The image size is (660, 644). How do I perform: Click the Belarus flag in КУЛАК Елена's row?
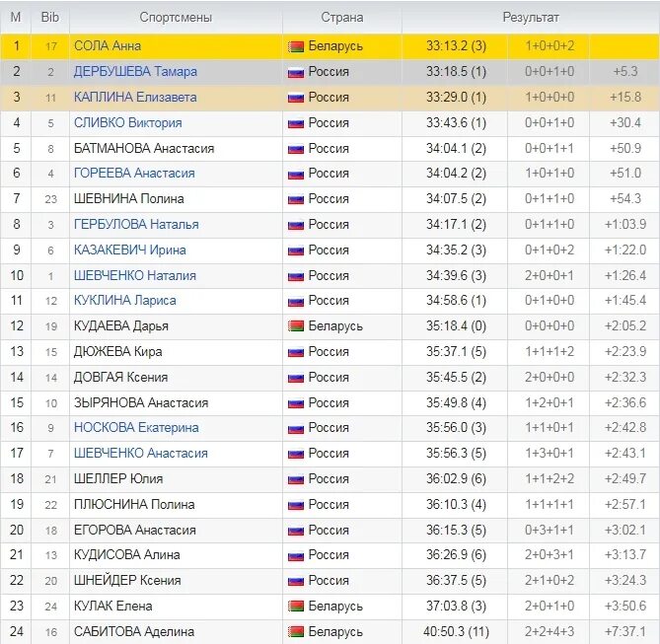coord(296,607)
